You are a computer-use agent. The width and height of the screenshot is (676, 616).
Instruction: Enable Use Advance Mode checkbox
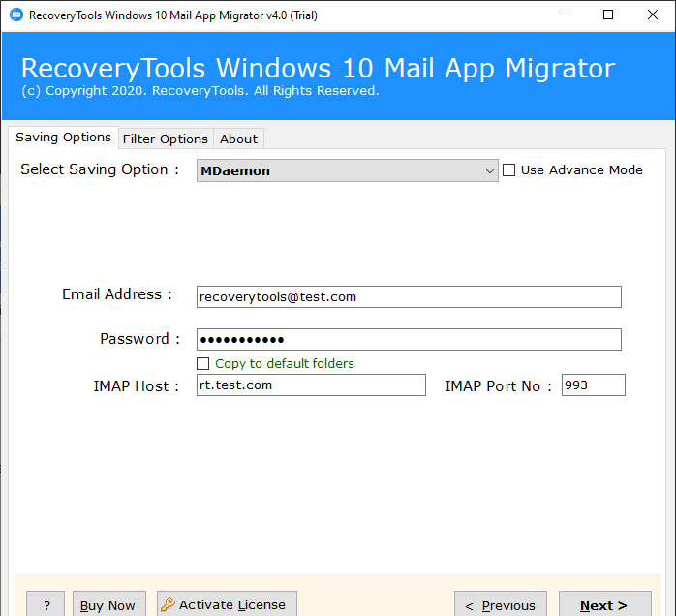508,169
